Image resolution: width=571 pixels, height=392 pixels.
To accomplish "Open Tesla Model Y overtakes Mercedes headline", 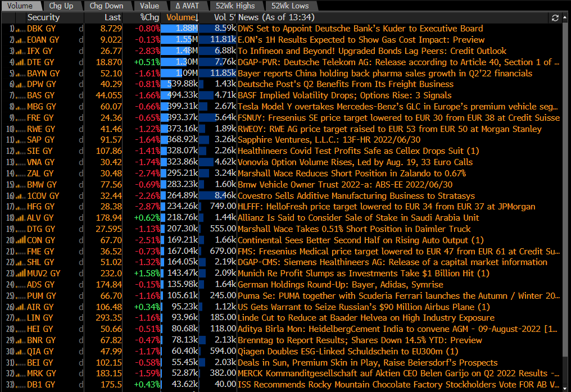I will (x=398, y=107).
